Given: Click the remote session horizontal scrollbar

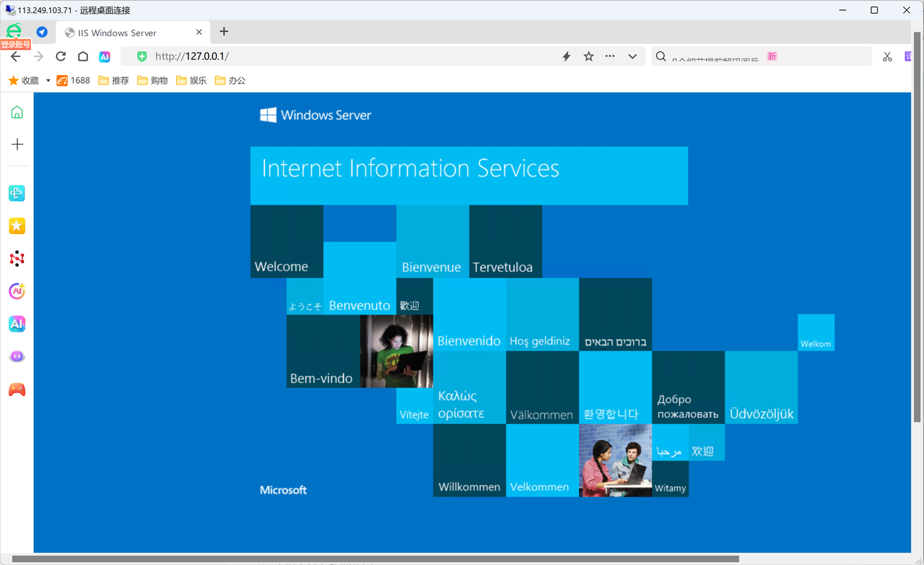Looking at the screenshot, I should 375,558.
